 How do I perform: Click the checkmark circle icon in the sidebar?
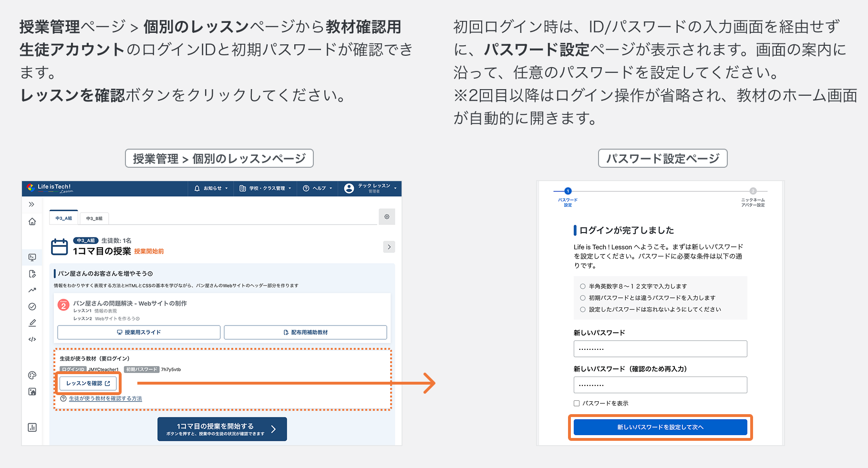click(32, 306)
